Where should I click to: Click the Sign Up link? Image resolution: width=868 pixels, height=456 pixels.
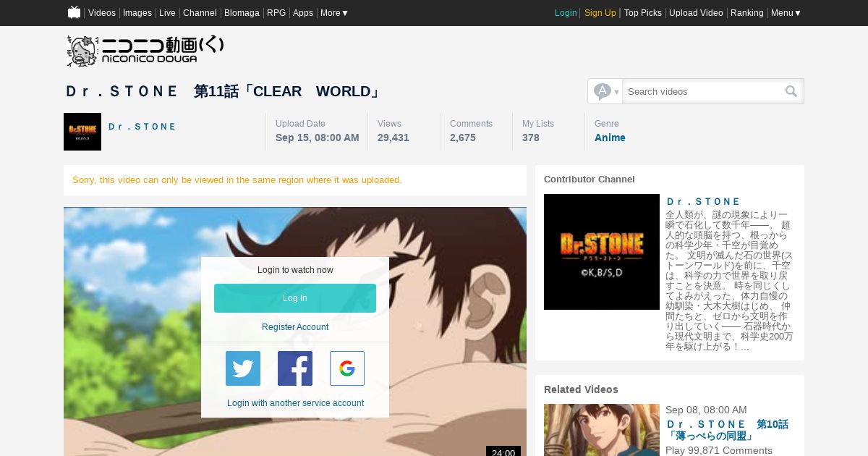[x=600, y=13]
